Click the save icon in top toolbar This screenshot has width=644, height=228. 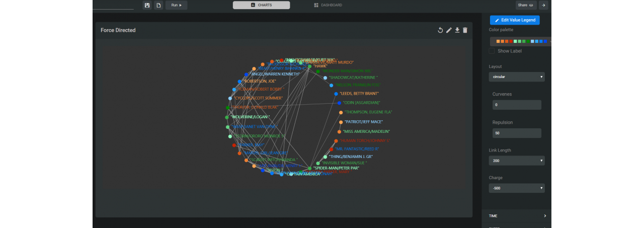pyautogui.click(x=147, y=5)
